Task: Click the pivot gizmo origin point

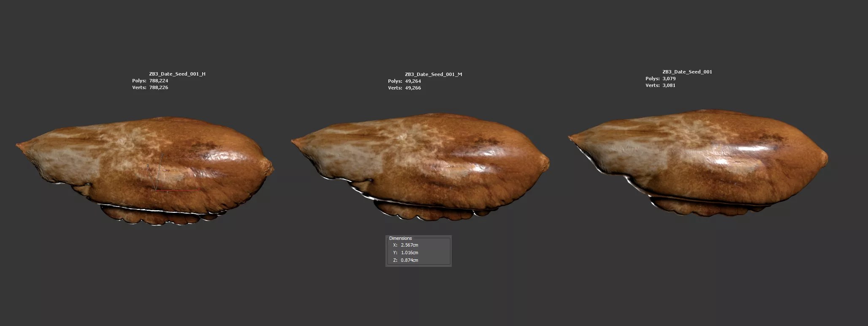Action: [x=155, y=190]
